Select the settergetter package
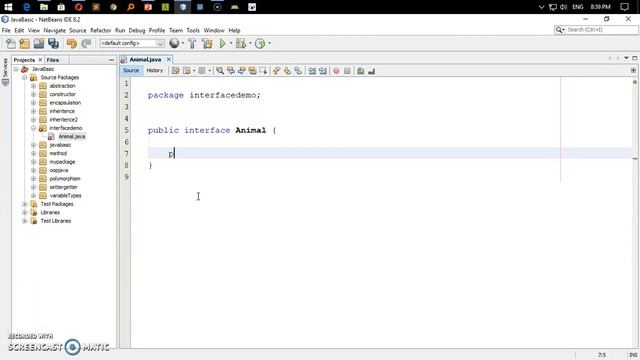Image resolution: width=640 pixels, height=360 pixels. 63,187
